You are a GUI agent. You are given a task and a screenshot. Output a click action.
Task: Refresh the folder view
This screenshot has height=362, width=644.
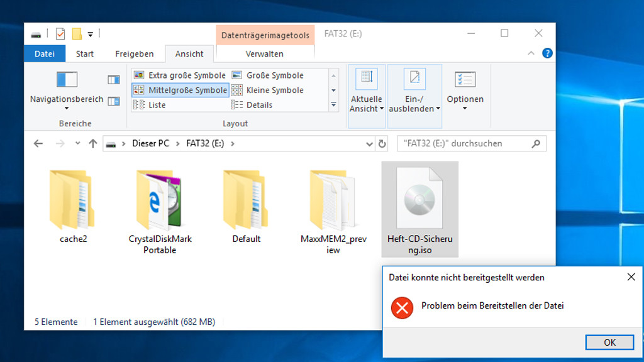point(382,144)
